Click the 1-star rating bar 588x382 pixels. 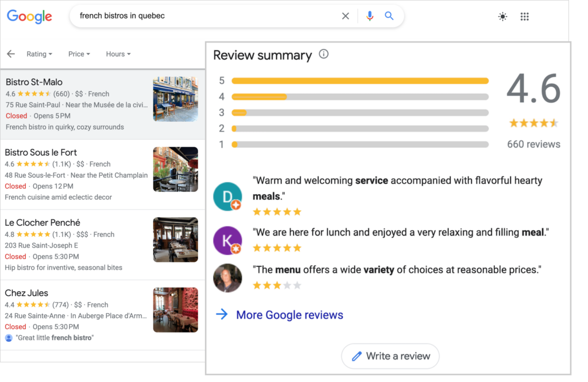pyautogui.click(x=360, y=144)
